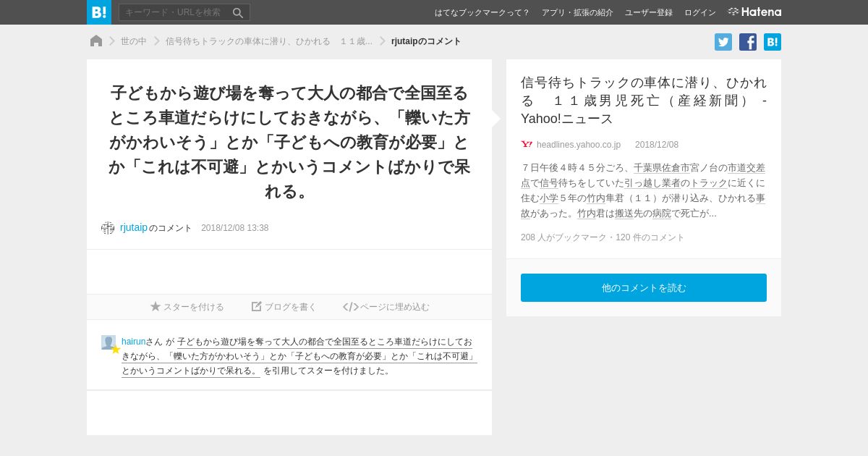Click ページに埋め込む embed button
The height and width of the screenshot is (456, 868).
point(386,307)
